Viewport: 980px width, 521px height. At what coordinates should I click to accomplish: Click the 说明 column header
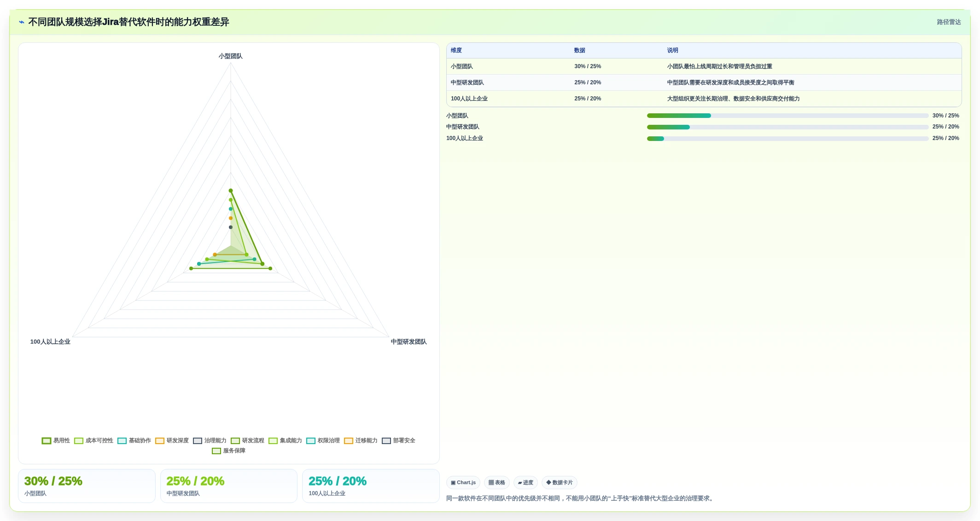tap(672, 50)
